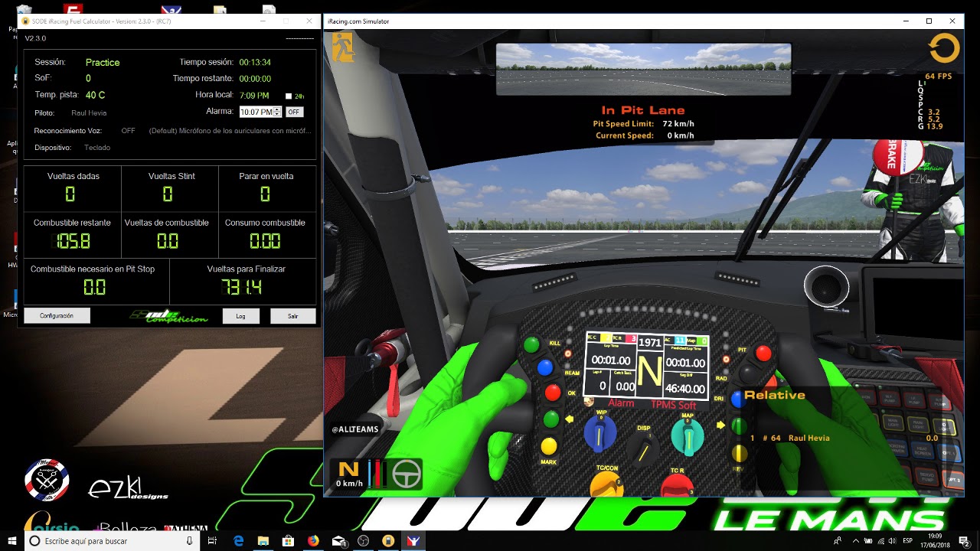Click the blue button on wheel's left side
This screenshot has width=980, height=551.
545,368
